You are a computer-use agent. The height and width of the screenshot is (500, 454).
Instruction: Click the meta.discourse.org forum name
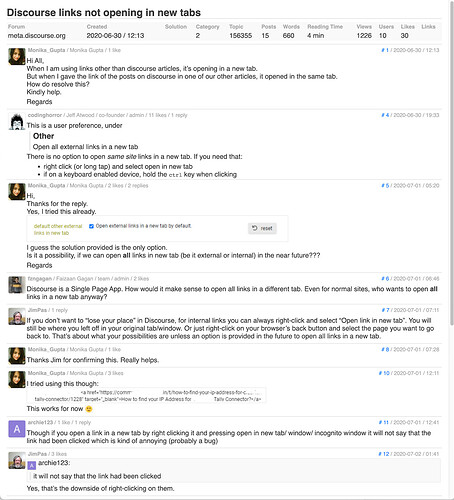[x=37, y=36]
